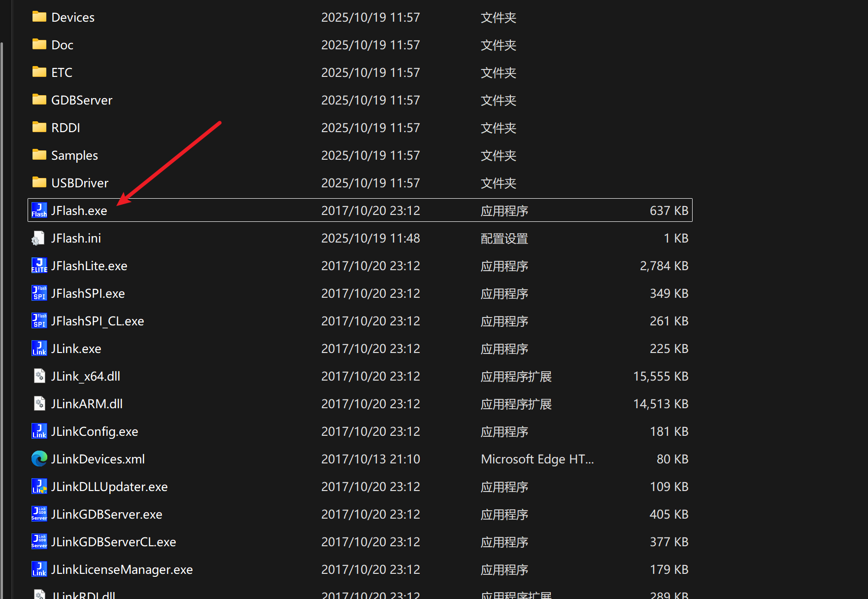Select the GDBServer folder icon
The image size is (868, 599).
[x=39, y=100]
